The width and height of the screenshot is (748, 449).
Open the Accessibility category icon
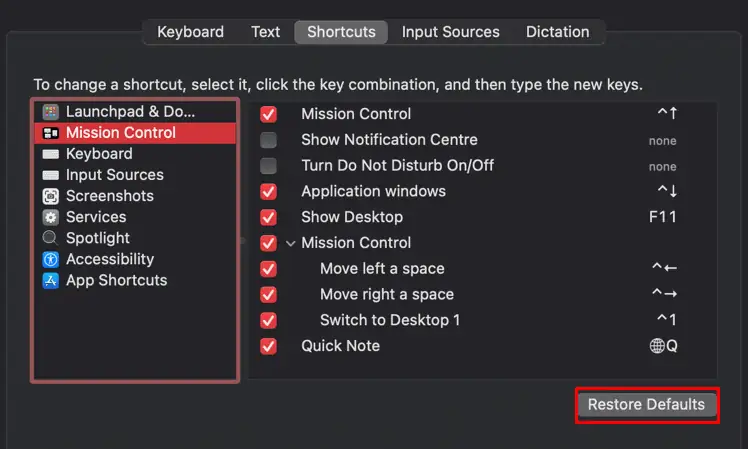click(51, 259)
